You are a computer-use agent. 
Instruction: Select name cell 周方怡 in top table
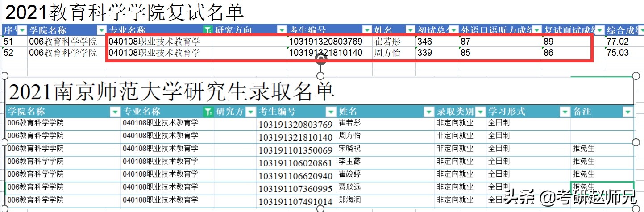click(x=394, y=53)
